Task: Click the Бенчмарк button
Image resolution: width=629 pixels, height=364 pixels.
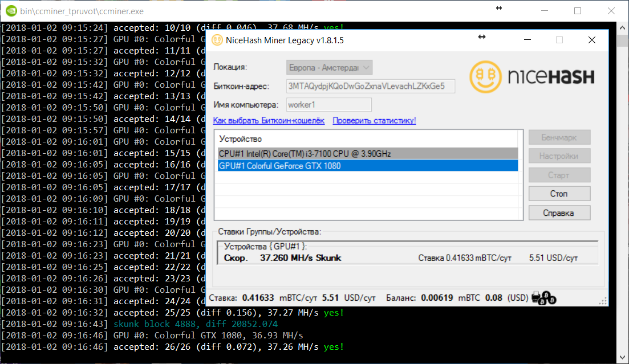Action: click(x=559, y=137)
